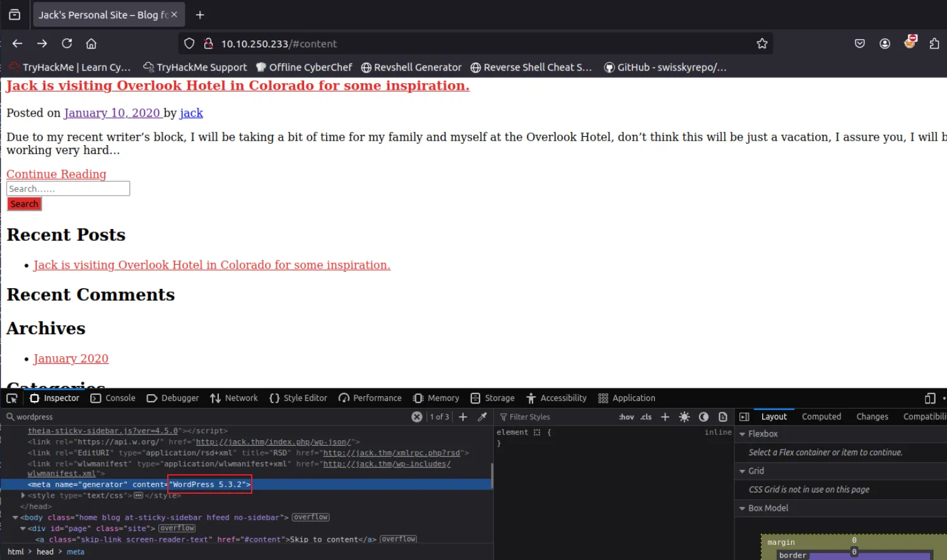Add a new node with the plus icon
The height and width of the screenshot is (560, 947).
click(463, 417)
